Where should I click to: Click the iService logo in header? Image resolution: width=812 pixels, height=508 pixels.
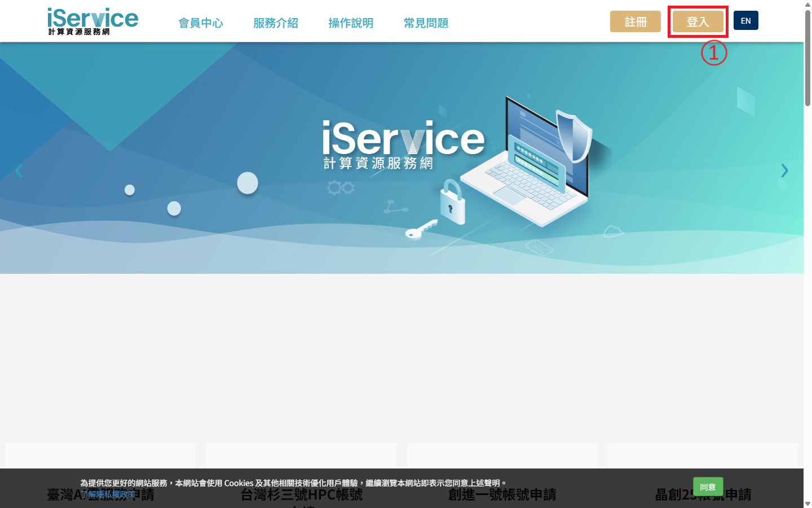tap(93, 21)
